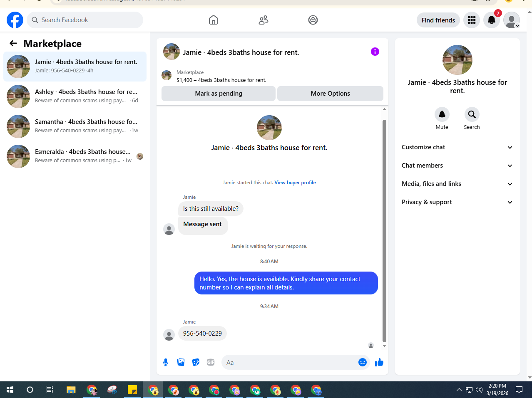Expand the Chat members section

coord(457,166)
